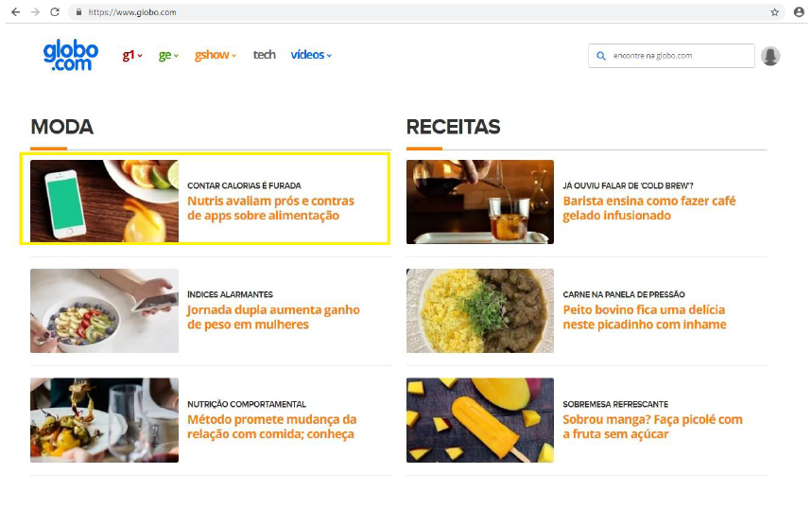Click the padlock icon in address bar
Viewport: 812px width, 509px height.
(x=78, y=12)
